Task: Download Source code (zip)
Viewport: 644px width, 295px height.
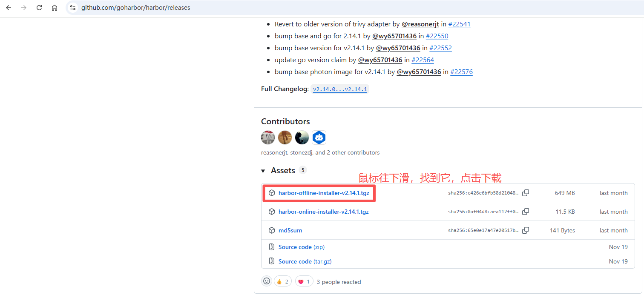Action: (x=302, y=247)
